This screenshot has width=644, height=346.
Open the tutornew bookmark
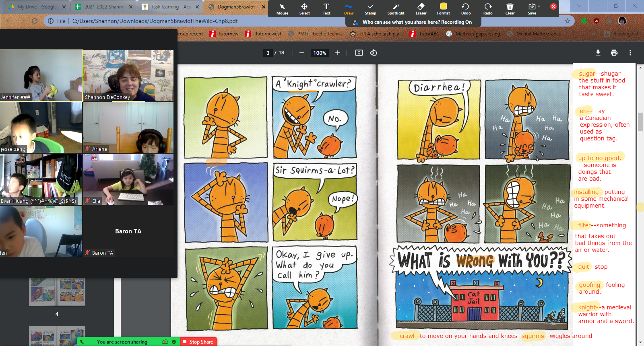coord(224,34)
